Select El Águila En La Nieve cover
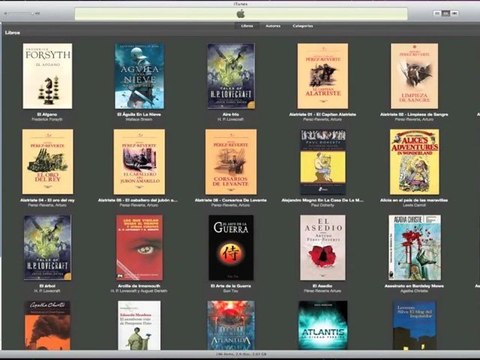 click(139, 76)
